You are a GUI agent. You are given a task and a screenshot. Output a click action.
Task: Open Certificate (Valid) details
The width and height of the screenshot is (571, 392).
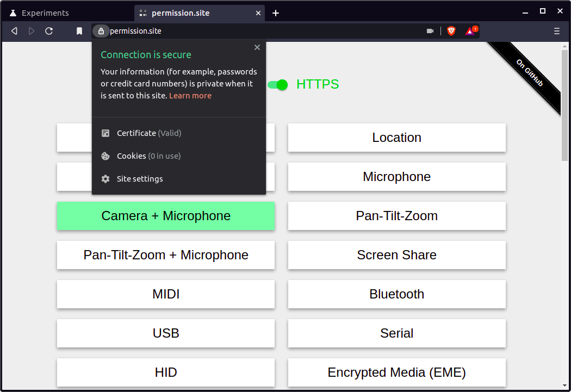(x=178, y=133)
